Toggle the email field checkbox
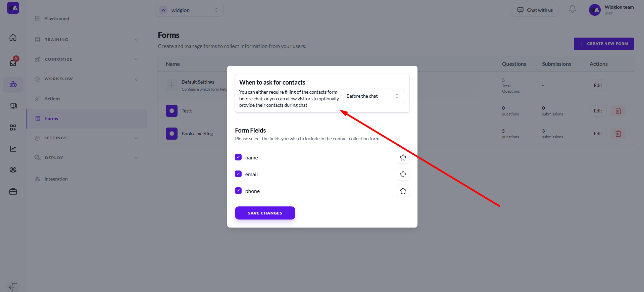The image size is (644, 292). coord(238,174)
